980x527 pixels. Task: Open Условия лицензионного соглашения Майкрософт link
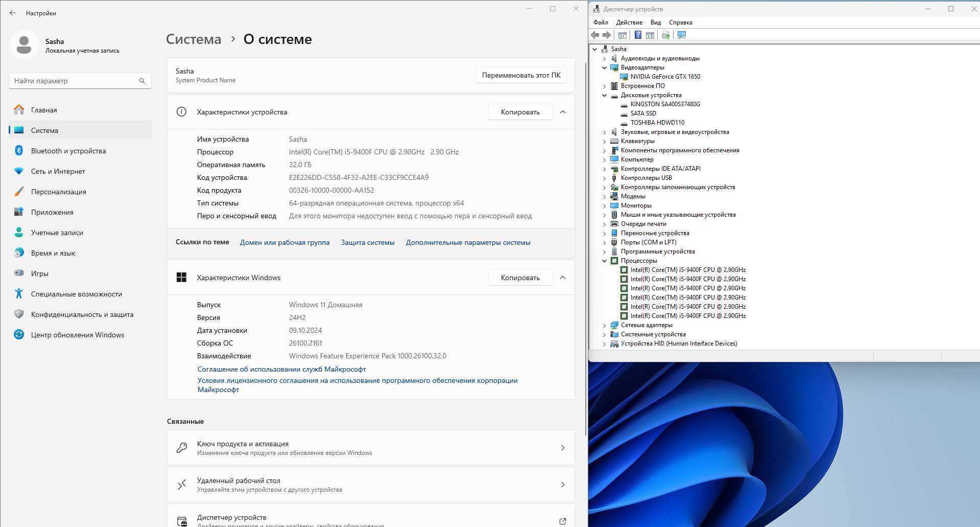pyautogui.click(x=357, y=385)
